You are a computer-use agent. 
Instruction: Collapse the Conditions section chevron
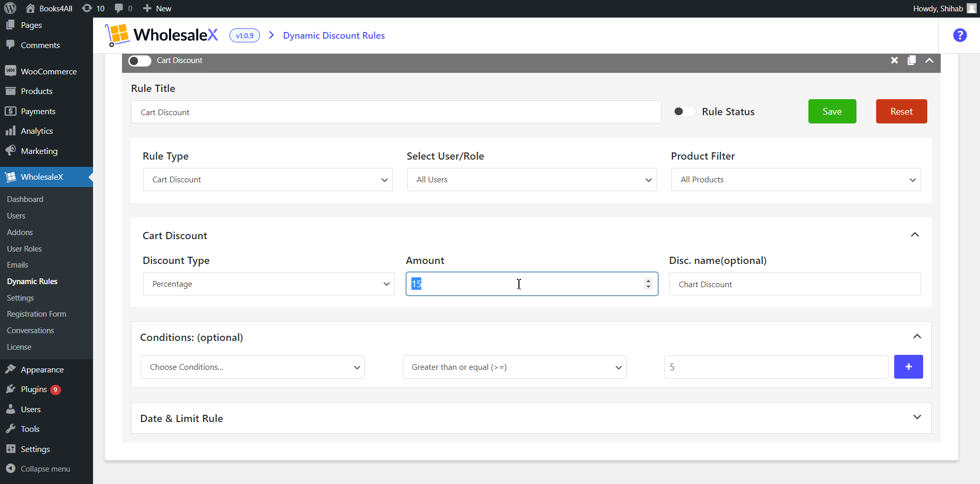point(917,336)
